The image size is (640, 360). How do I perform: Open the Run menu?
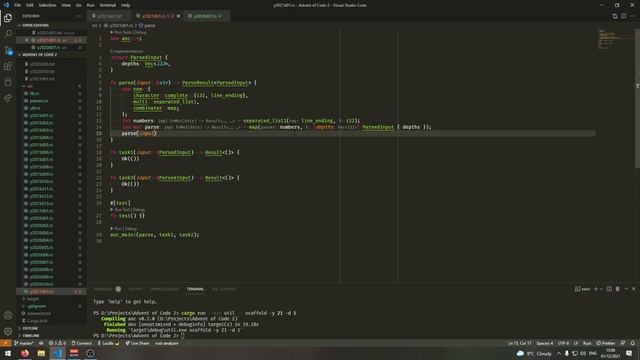(90, 5)
